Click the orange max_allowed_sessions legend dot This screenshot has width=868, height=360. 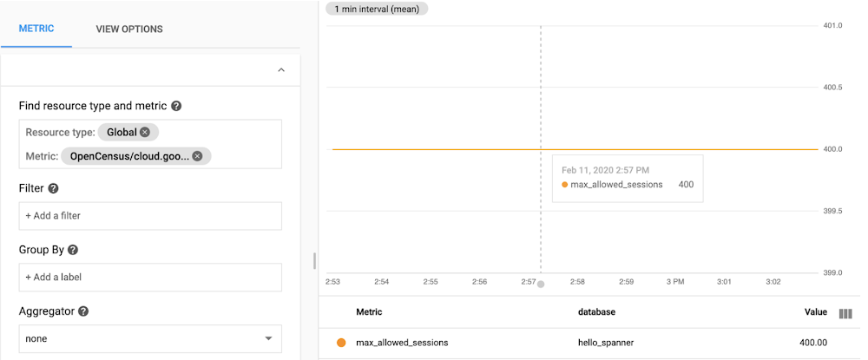[x=341, y=343]
